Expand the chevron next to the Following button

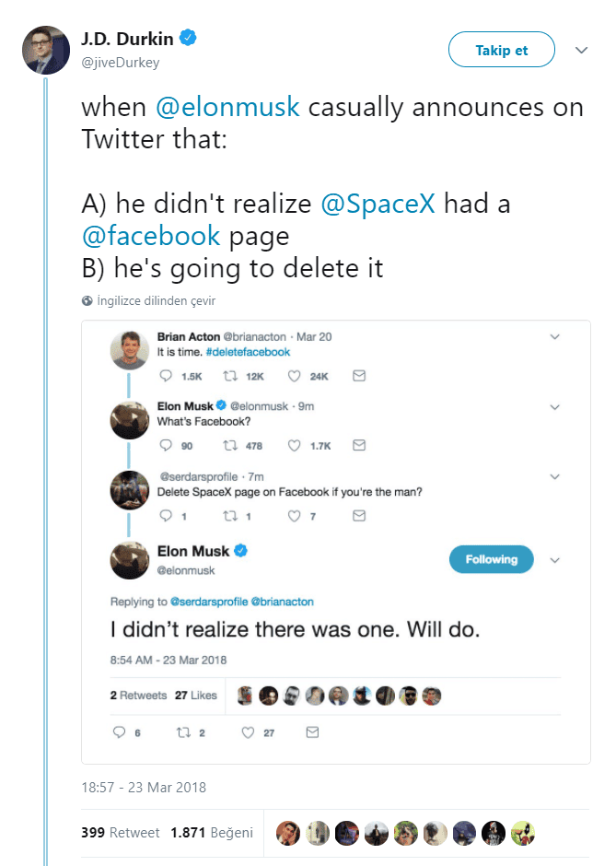pyautogui.click(x=554, y=560)
